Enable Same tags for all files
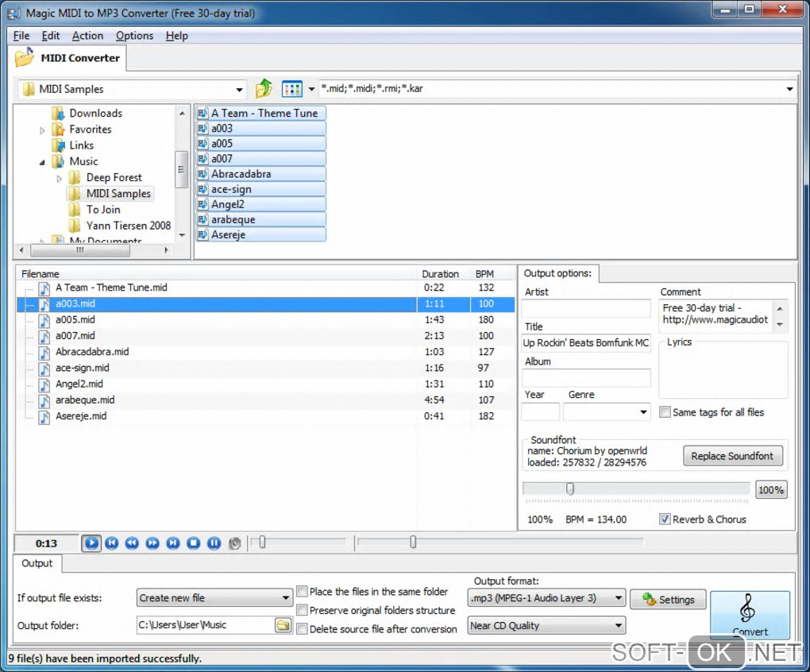Screen dimensions: 810x672 click(x=665, y=412)
